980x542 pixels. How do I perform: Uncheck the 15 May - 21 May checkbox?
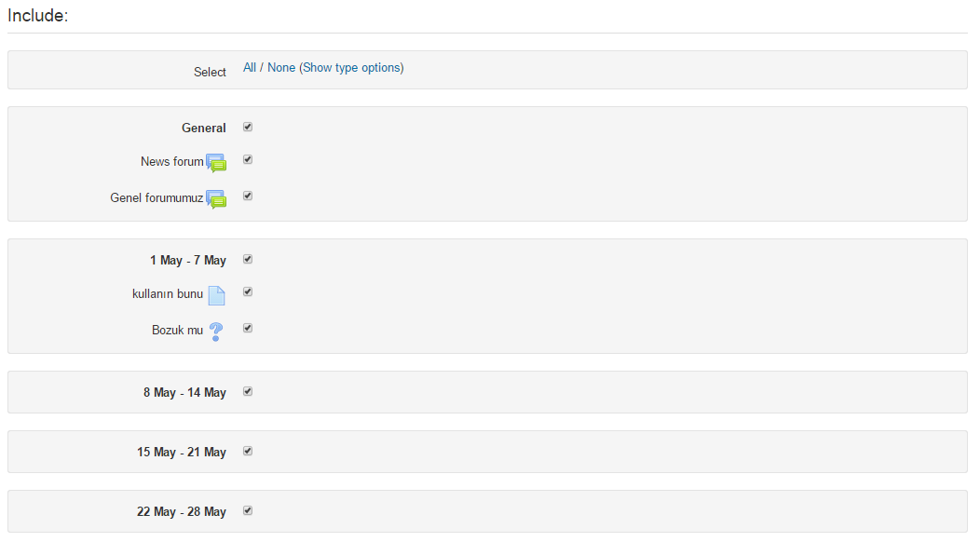point(248,451)
